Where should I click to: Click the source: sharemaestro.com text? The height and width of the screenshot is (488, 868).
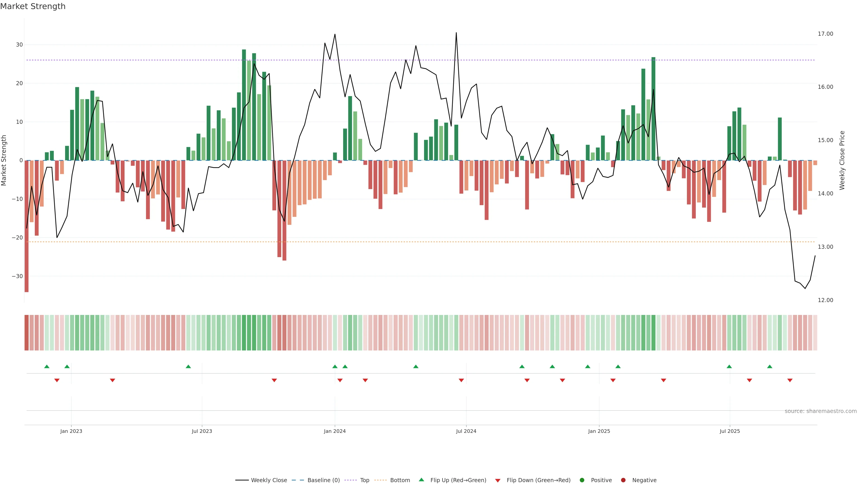click(x=821, y=411)
